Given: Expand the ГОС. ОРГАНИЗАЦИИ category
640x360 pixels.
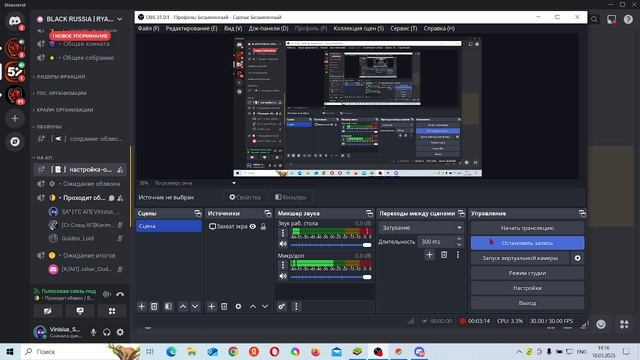Looking at the screenshot, I should [61, 93].
